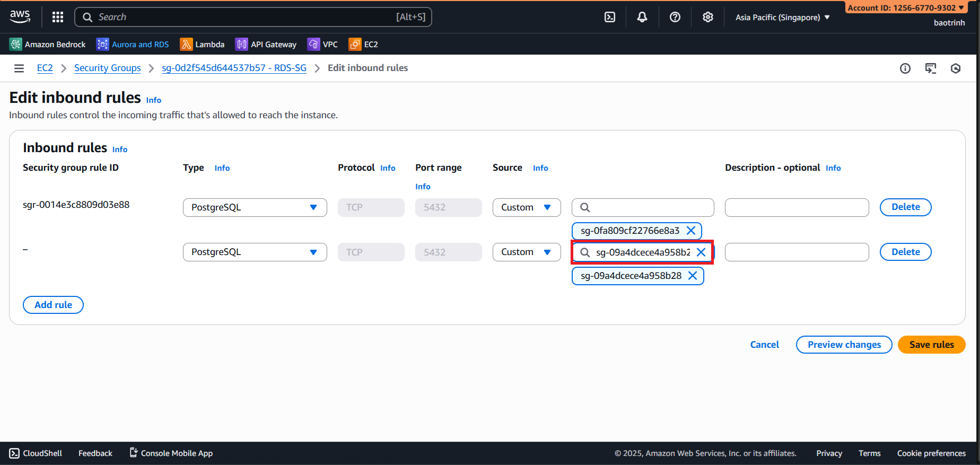980x465 pixels.
Task: Open the AWS services grid menu
Action: click(58, 17)
